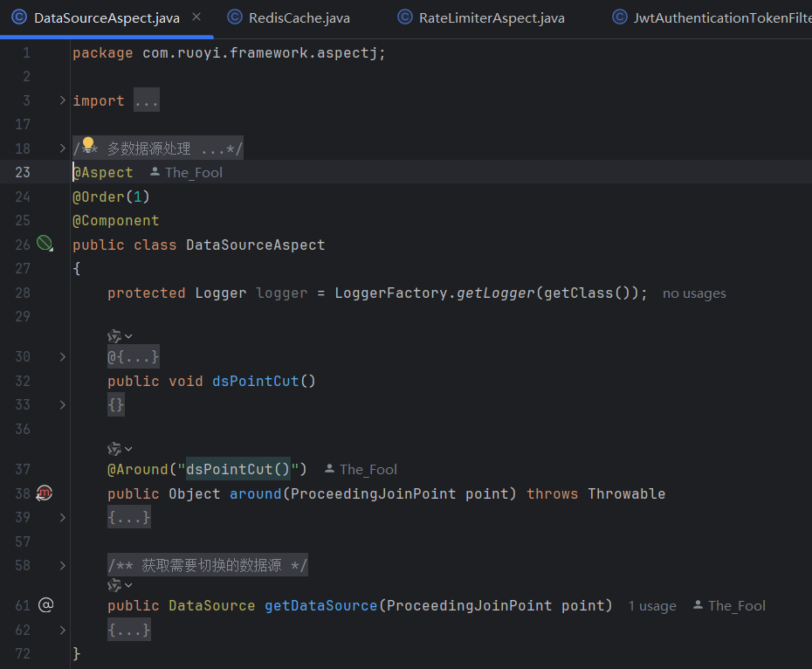Click getLogger in the logger declaration
Viewport: 812px width, 669px height.
tap(495, 293)
